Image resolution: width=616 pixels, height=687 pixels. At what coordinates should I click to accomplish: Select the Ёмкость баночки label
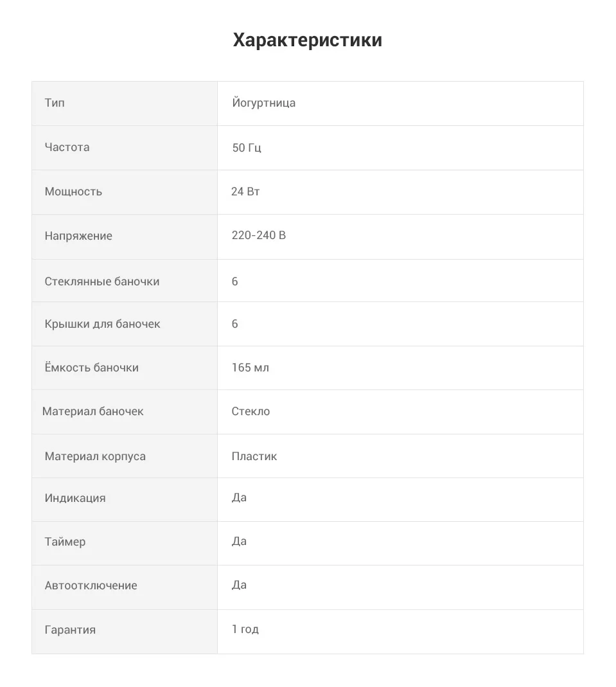tap(91, 368)
